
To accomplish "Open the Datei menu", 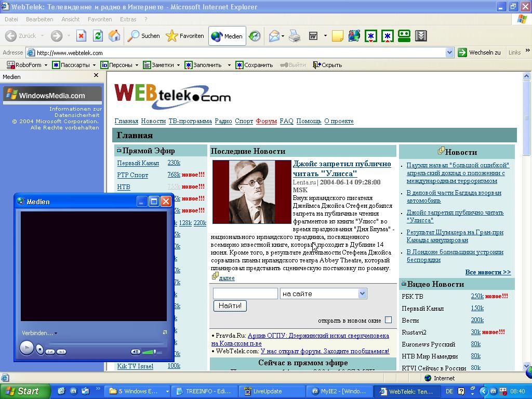I will coord(11,19).
